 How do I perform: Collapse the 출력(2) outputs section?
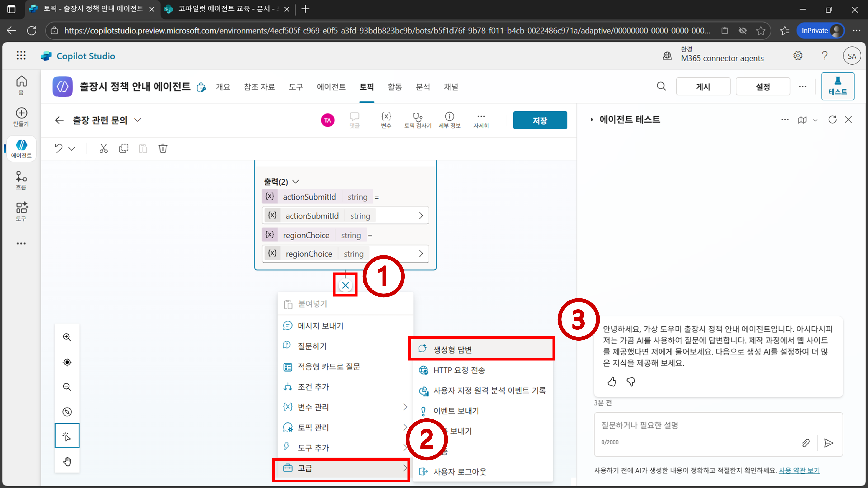click(x=296, y=182)
